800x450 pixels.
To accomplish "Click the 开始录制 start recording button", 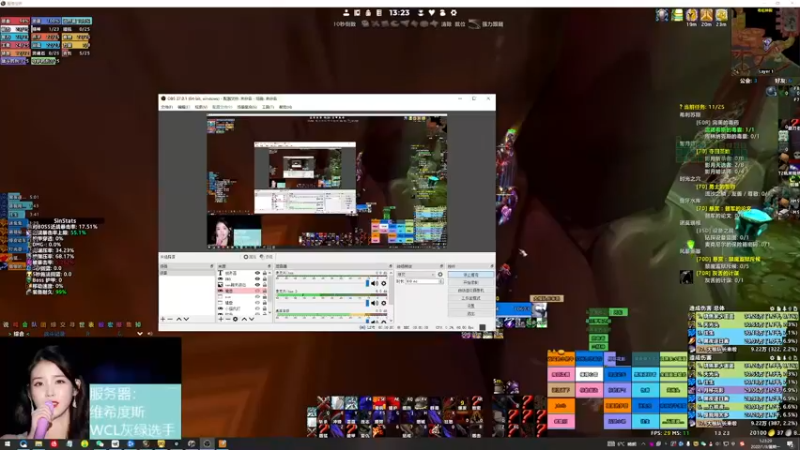I will tap(471, 282).
